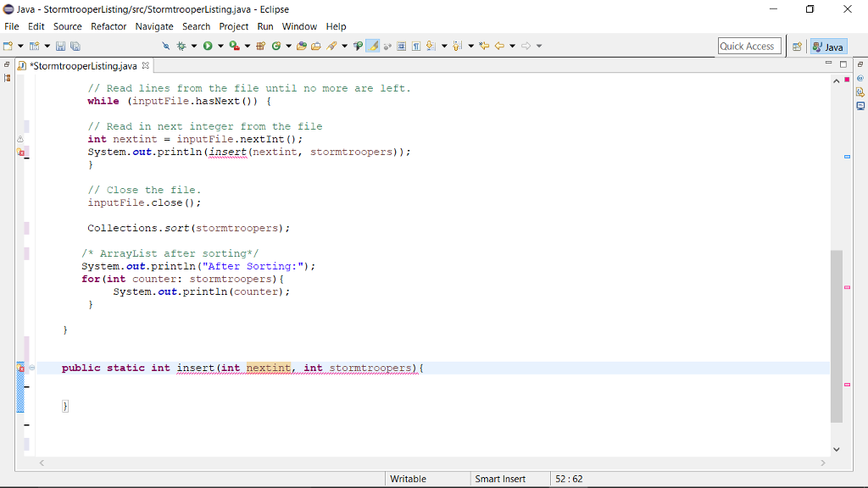Image resolution: width=868 pixels, height=488 pixels.
Task: Collapse the insert method fold toggle
Action: [x=32, y=368]
